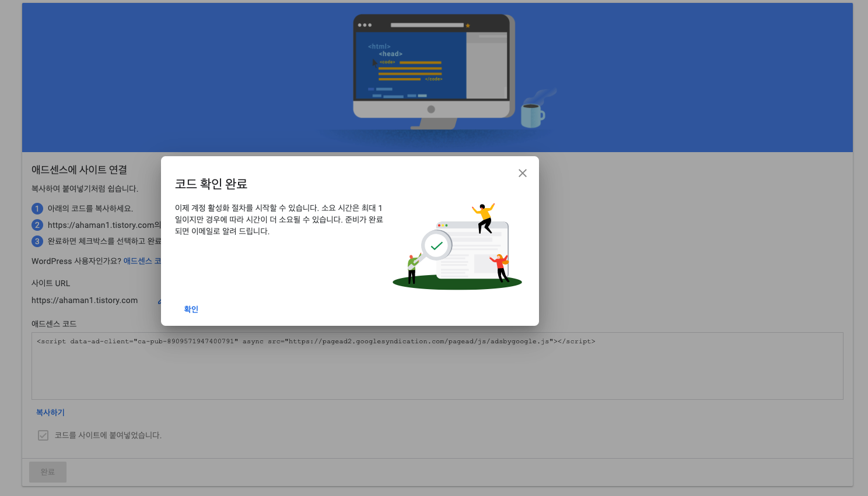Click the success illustration in the dialog

(x=457, y=247)
